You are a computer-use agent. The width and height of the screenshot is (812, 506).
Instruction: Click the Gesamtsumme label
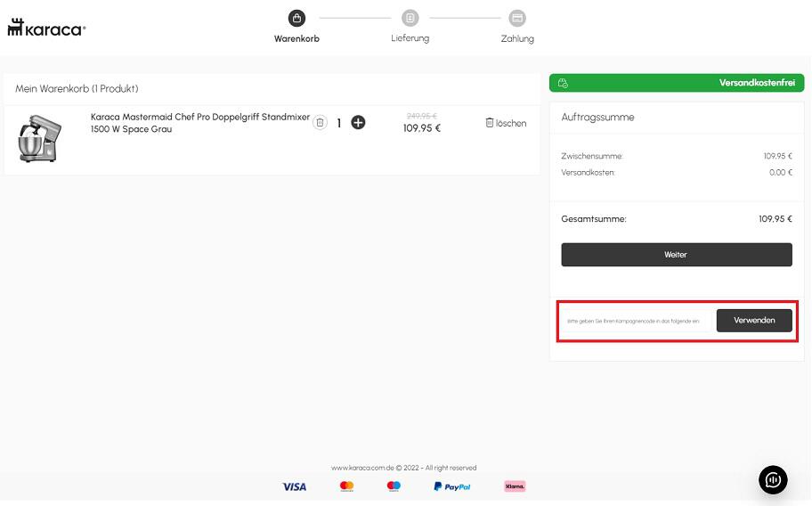click(594, 219)
